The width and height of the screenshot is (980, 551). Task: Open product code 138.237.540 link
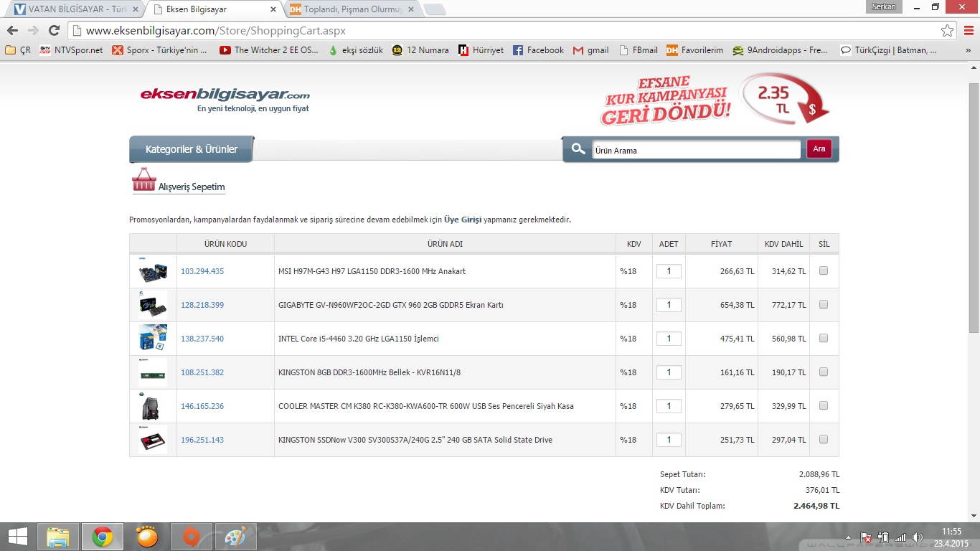tap(202, 339)
